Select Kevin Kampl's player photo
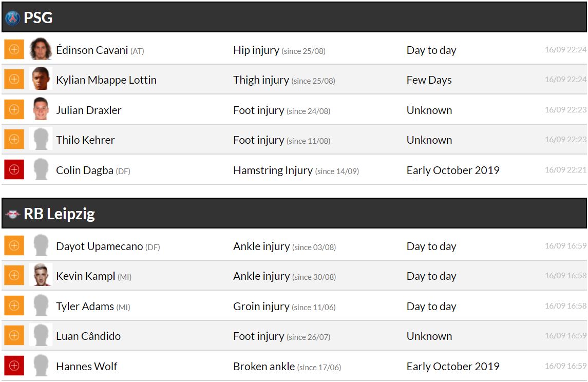Image resolution: width=588 pixels, height=382 pixels. point(41,275)
